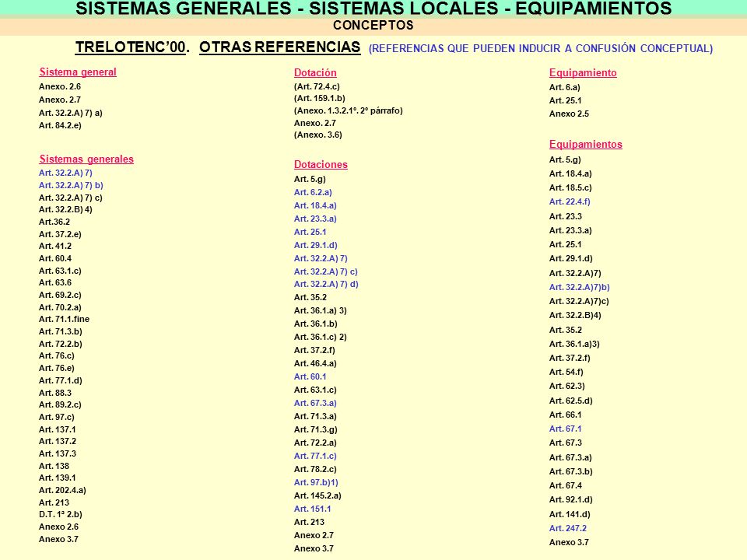Select 'Art. 137.3' reference
The width and height of the screenshot is (747, 560).
pyautogui.click(x=58, y=453)
